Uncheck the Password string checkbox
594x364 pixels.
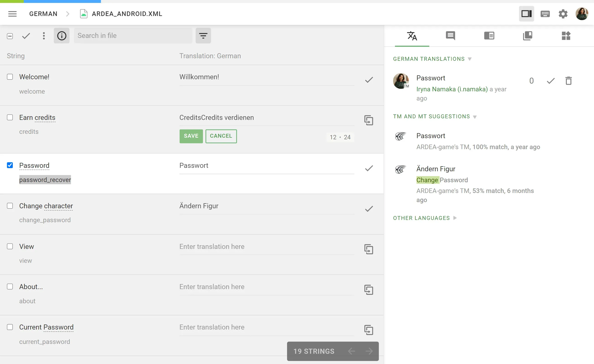10,165
